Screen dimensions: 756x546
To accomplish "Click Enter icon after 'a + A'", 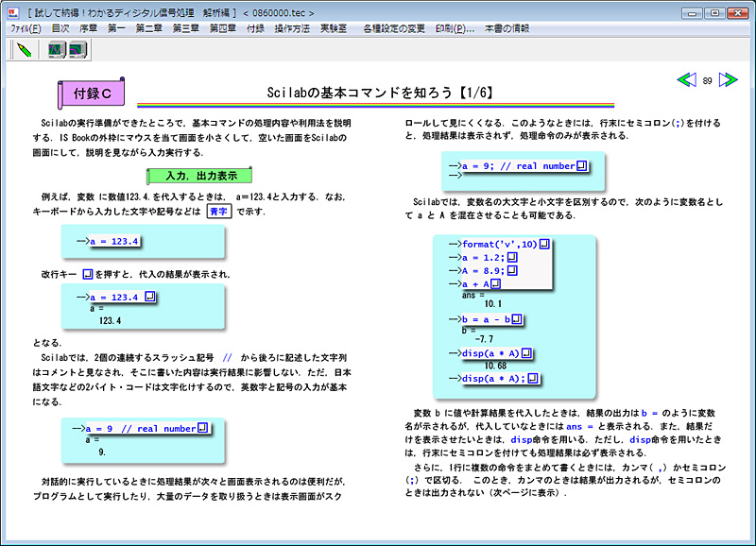I will click(495, 283).
